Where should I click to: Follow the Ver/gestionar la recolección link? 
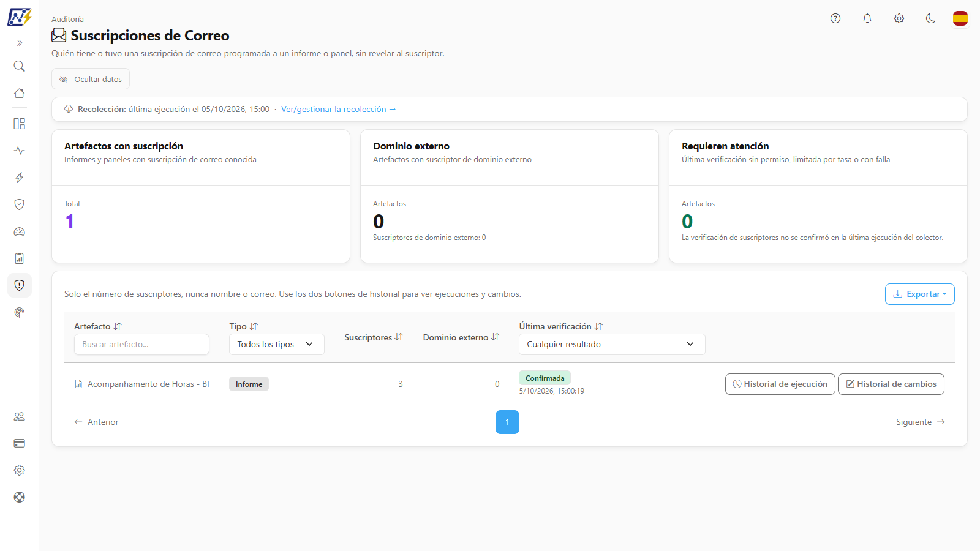point(339,109)
